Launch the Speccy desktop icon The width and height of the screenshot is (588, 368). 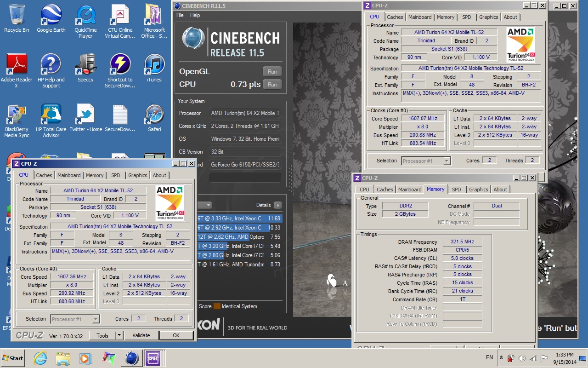[x=85, y=68]
